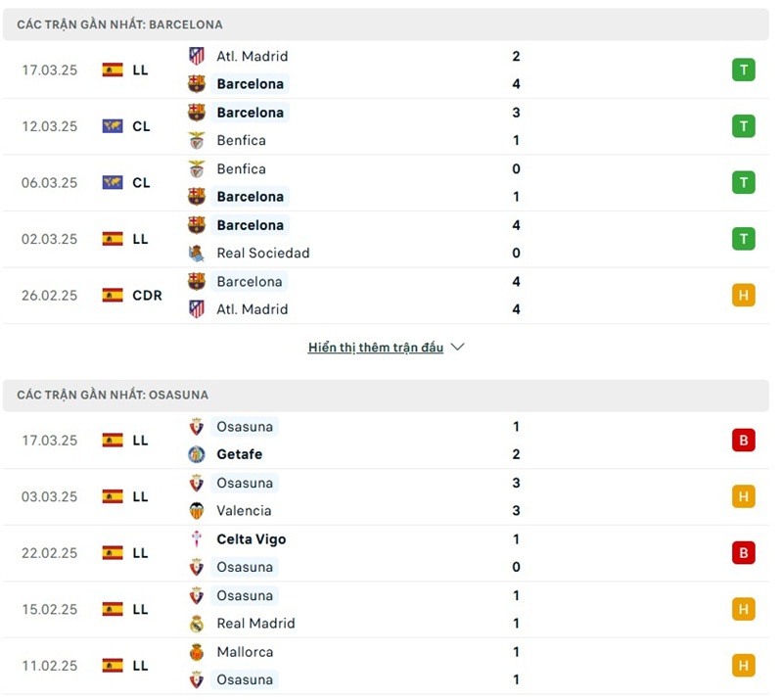
Task: Click the Valencia team crest
Action: (x=197, y=510)
